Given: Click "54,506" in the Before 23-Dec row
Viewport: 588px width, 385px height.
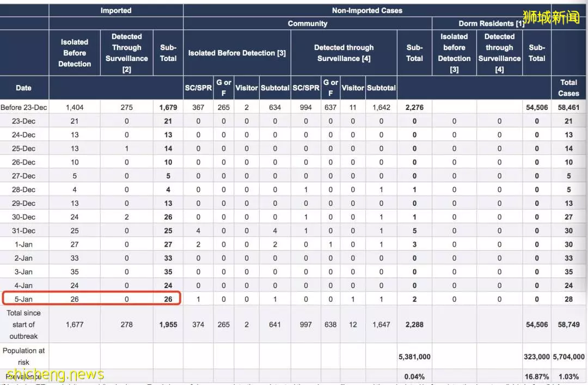Looking at the screenshot, I should click(537, 107).
